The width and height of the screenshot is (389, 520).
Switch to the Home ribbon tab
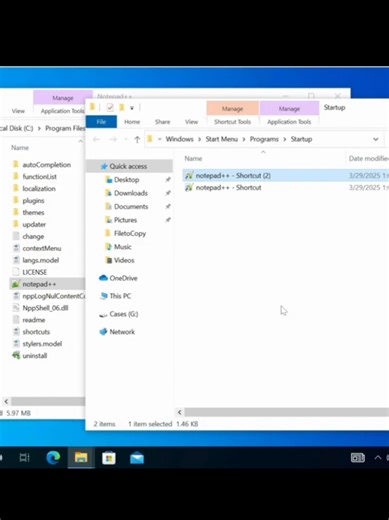point(132,122)
